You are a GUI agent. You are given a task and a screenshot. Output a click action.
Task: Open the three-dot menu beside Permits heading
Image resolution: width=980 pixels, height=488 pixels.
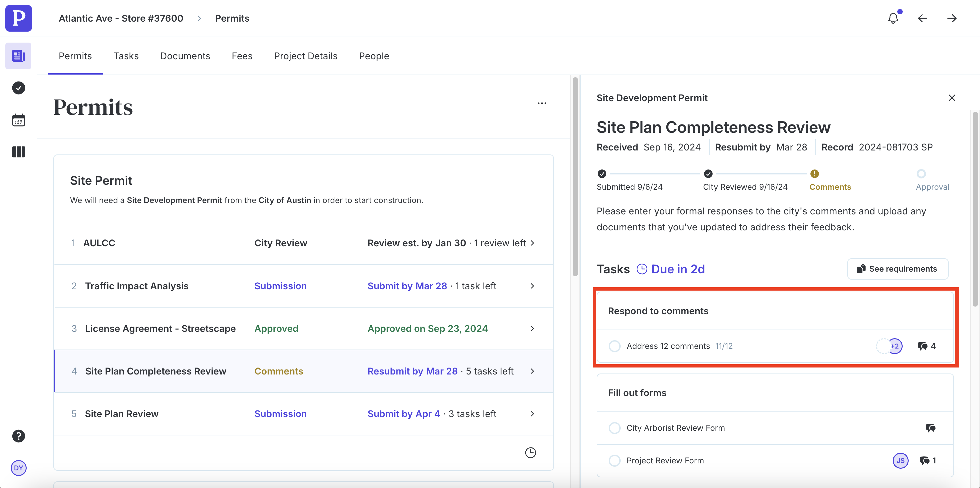click(x=542, y=103)
